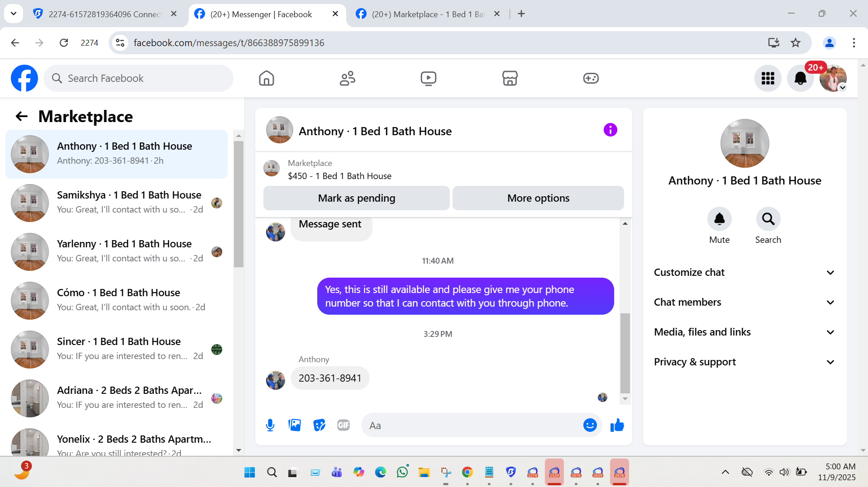The image size is (868, 487).
Task: Click the browser address bar URL
Action: click(x=229, y=43)
